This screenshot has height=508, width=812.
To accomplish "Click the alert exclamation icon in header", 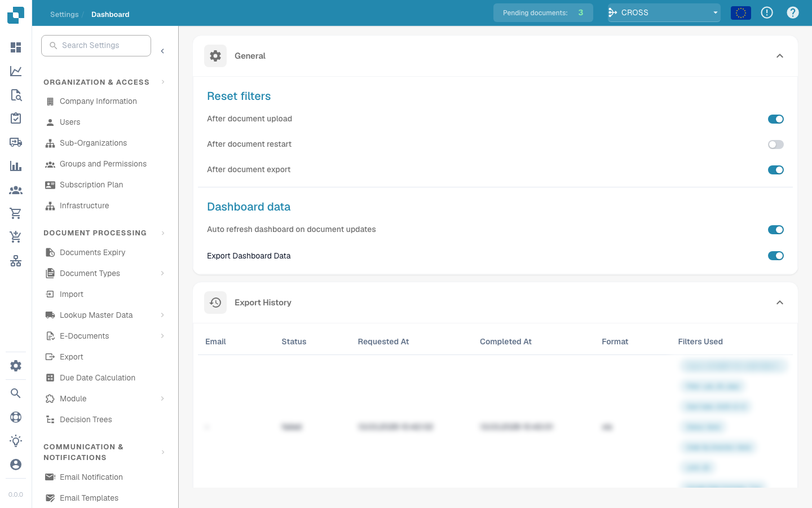I will point(767,12).
